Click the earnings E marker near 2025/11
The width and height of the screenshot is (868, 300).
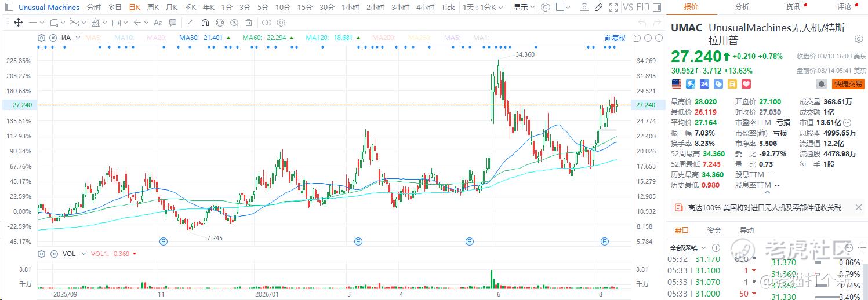point(164,241)
